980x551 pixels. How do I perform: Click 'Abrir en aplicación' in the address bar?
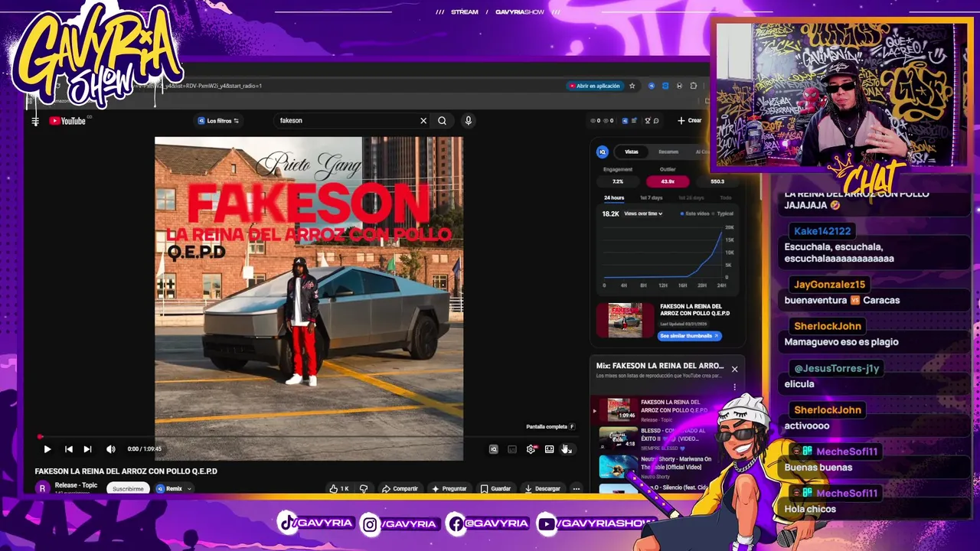point(595,86)
